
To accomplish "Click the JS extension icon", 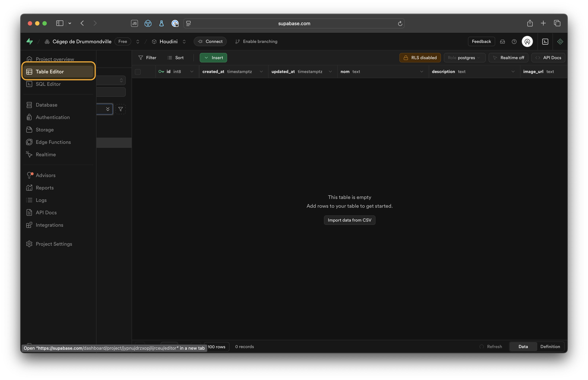I will click(x=134, y=23).
